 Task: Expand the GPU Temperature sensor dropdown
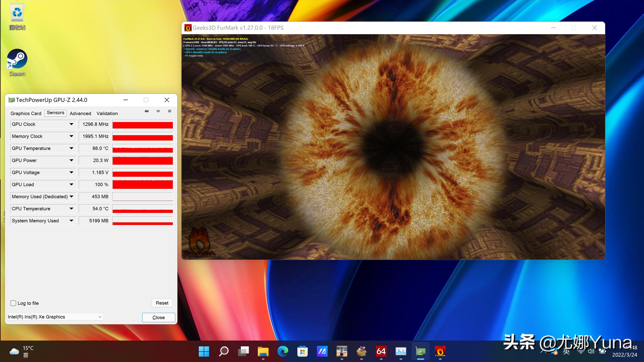point(71,148)
